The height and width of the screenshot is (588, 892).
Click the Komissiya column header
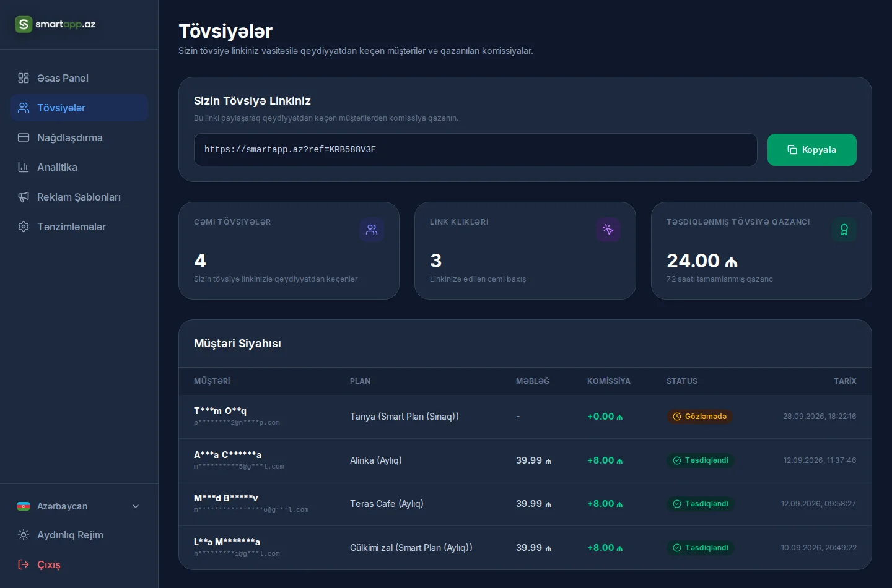pos(608,381)
